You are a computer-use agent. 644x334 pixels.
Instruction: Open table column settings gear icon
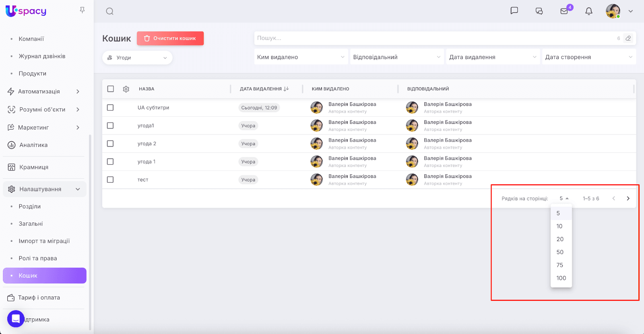[x=126, y=89]
